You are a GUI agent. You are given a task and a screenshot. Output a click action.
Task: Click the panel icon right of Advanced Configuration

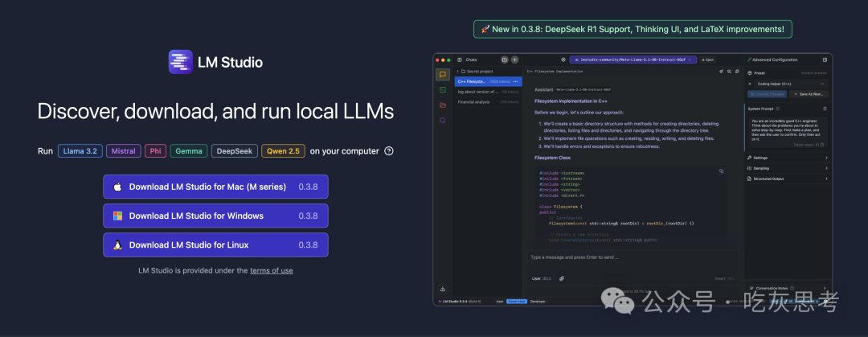(825, 60)
